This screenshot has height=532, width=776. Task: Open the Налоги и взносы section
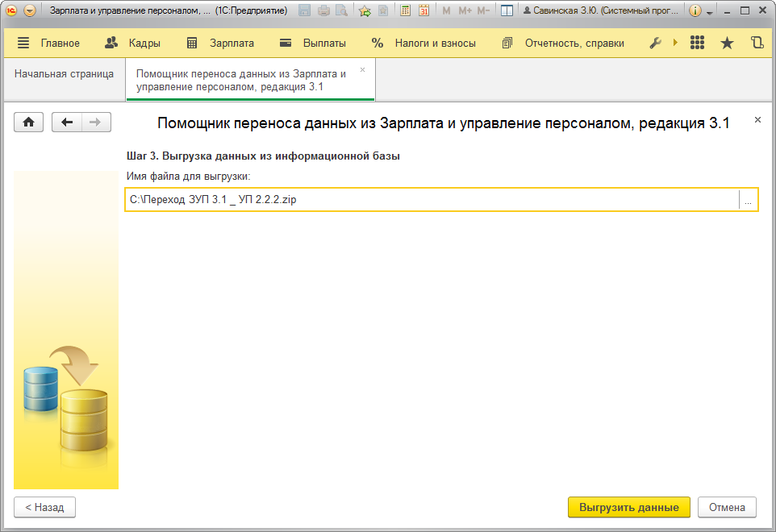[423, 43]
